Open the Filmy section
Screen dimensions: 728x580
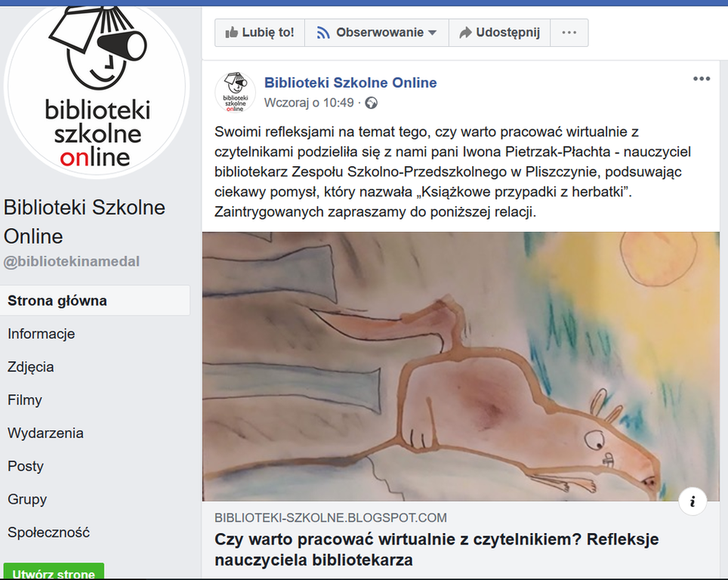(25, 400)
